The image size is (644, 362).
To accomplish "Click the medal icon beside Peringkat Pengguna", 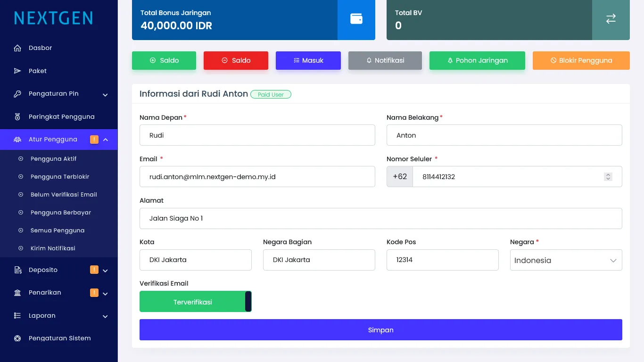I will [x=17, y=117].
